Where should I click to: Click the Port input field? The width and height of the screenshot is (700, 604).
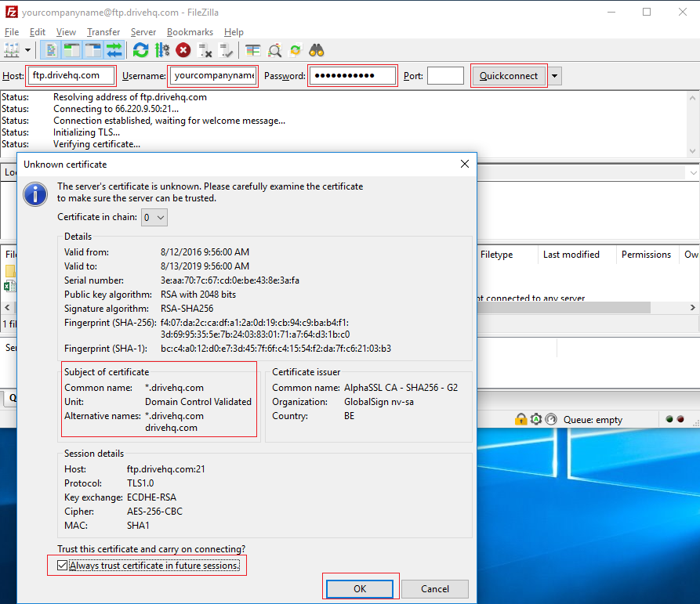click(445, 76)
